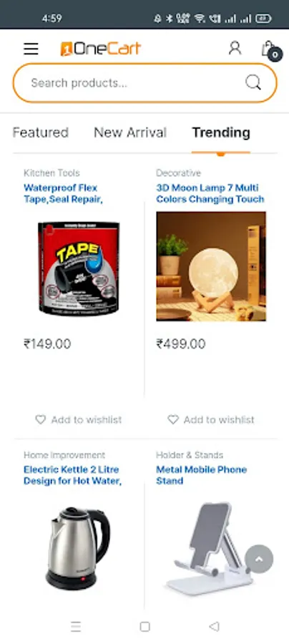Select the Trending tab

coord(221,132)
